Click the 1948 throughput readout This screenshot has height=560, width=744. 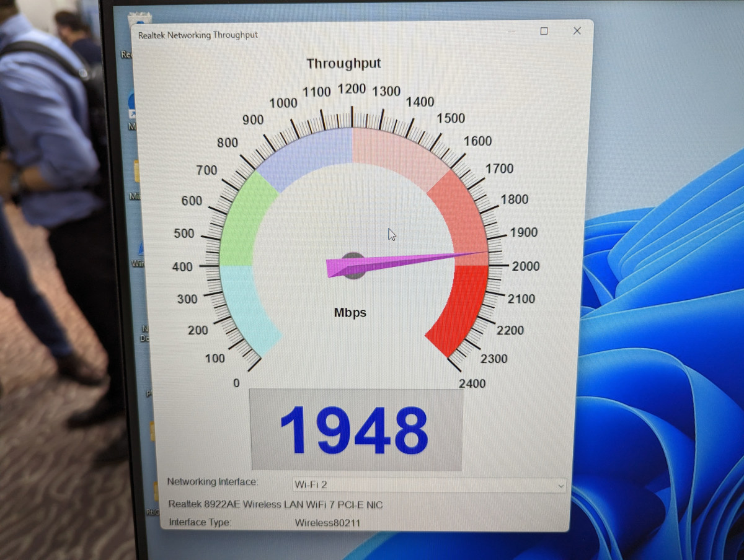355,429
